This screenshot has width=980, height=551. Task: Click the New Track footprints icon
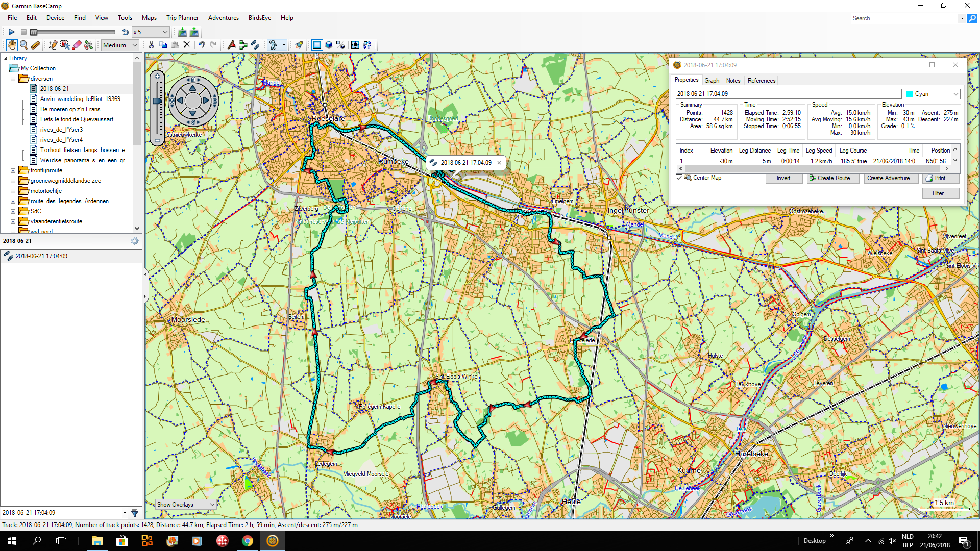[255, 45]
